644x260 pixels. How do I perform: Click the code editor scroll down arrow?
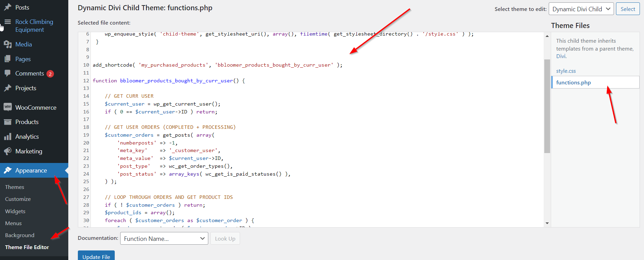click(547, 223)
